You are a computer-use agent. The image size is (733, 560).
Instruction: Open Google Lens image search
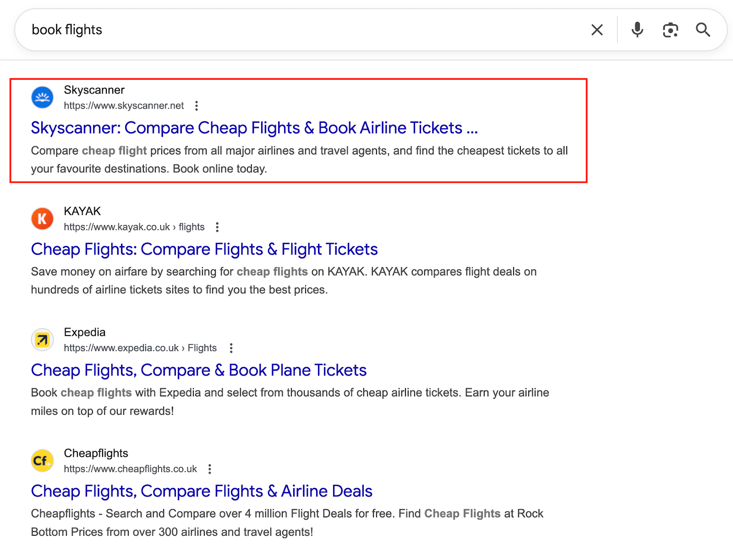pyautogui.click(x=670, y=29)
